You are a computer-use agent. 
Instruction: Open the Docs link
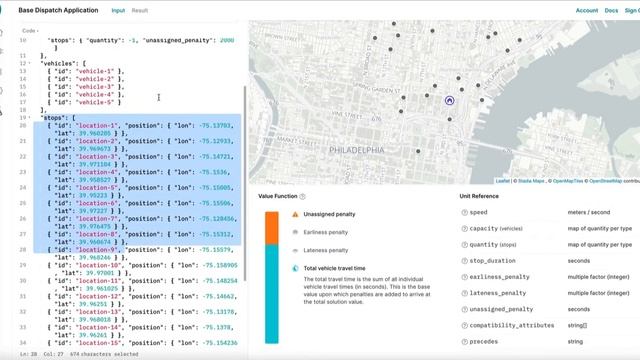[x=611, y=11]
